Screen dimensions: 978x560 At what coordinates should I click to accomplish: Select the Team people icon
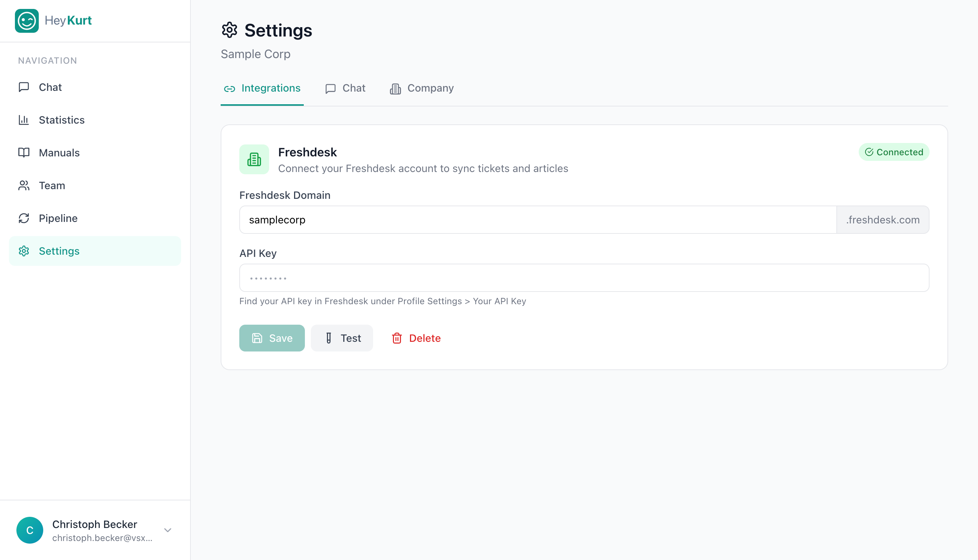pos(24,185)
